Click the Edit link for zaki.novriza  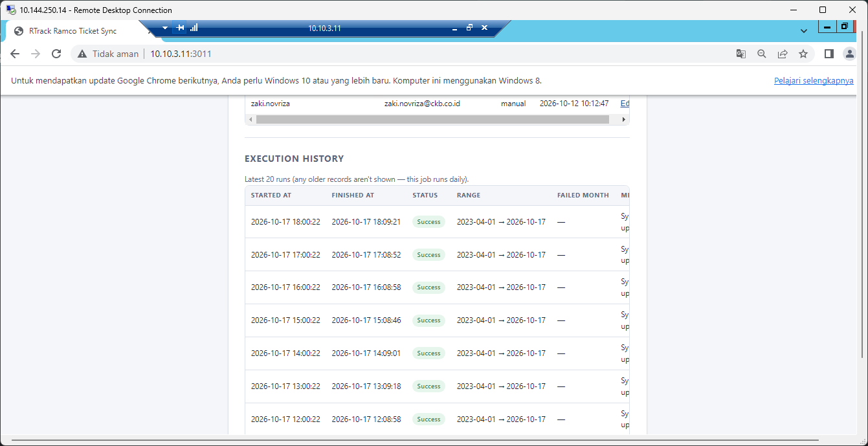pyautogui.click(x=625, y=104)
